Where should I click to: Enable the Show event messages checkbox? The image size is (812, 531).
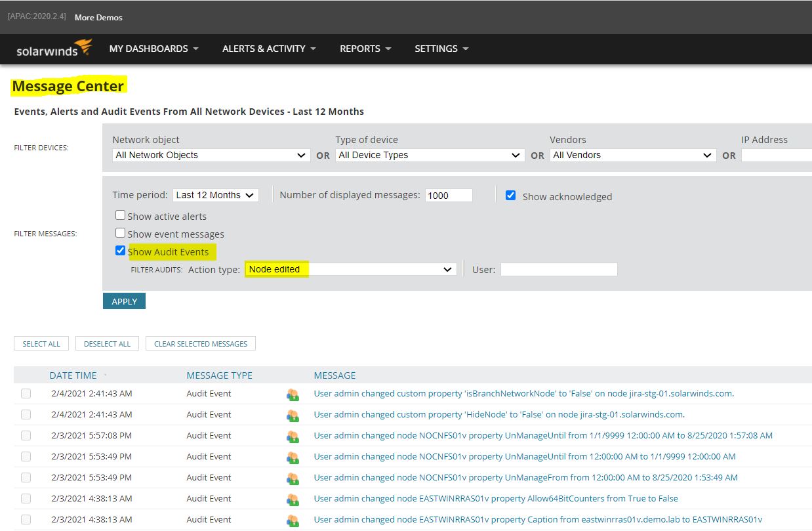[121, 233]
